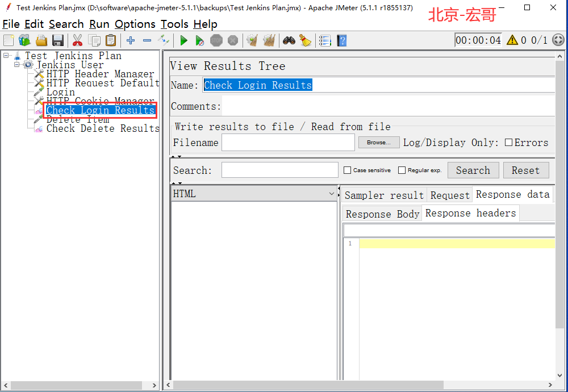Select the Login sampler tree item
The width and height of the screenshot is (568, 392).
(x=61, y=92)
